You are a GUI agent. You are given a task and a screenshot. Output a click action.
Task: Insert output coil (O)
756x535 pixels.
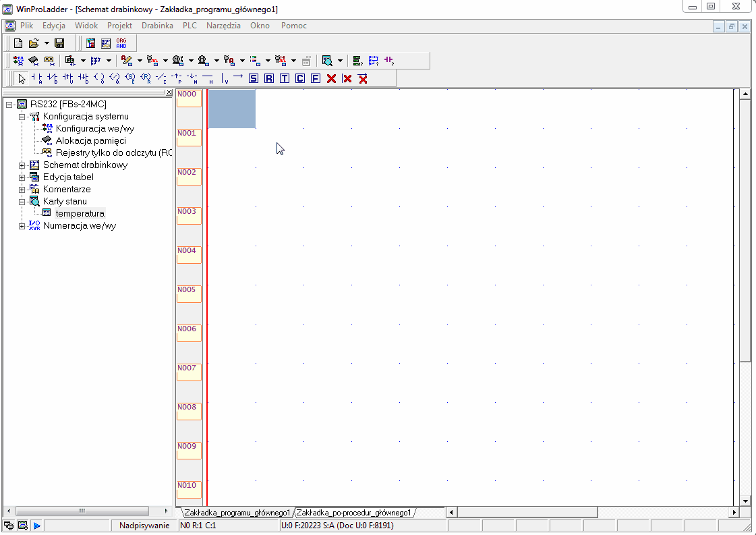coord(99,79)
